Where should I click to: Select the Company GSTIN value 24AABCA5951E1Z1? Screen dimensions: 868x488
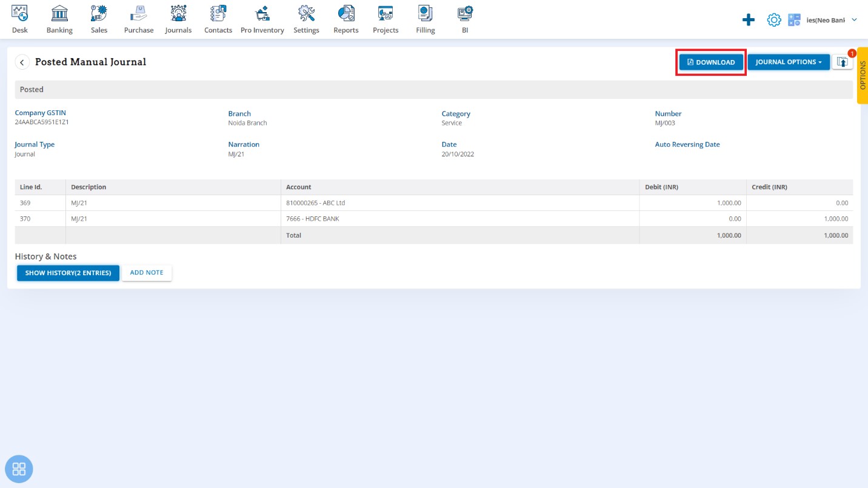coord(42,122)
